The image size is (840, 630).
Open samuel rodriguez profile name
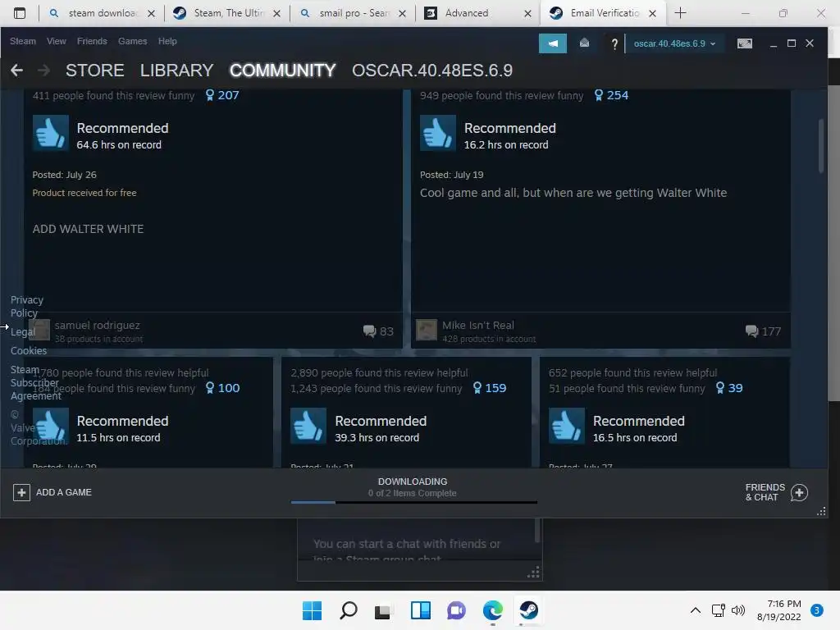coord(97,325)
